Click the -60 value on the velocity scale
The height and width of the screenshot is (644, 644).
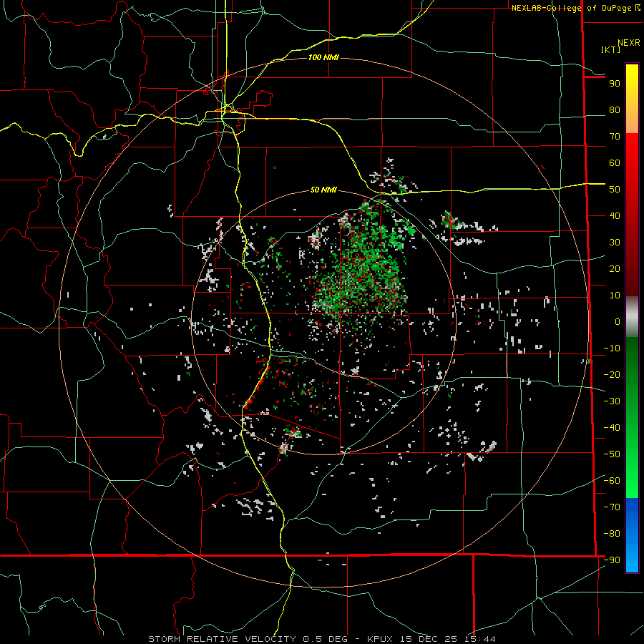tap(612, 481)
